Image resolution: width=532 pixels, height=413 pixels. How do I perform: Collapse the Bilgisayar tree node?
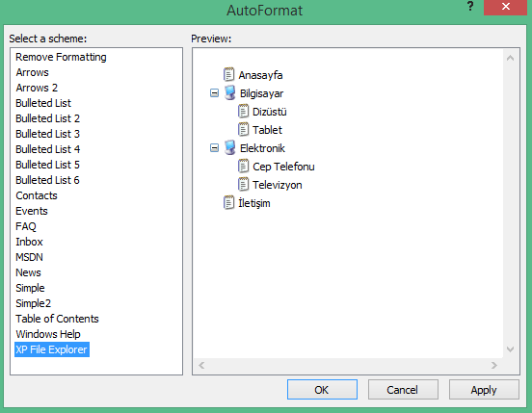[x=214, y=92]
